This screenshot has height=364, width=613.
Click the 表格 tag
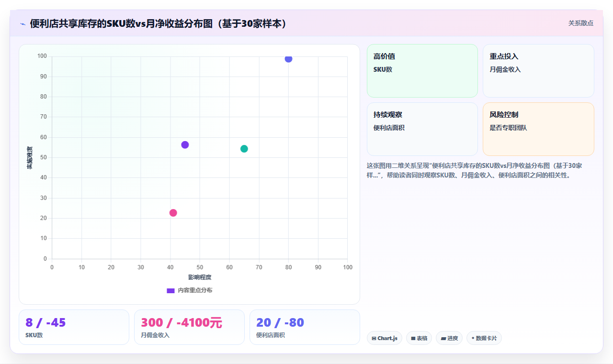(419, 338)
